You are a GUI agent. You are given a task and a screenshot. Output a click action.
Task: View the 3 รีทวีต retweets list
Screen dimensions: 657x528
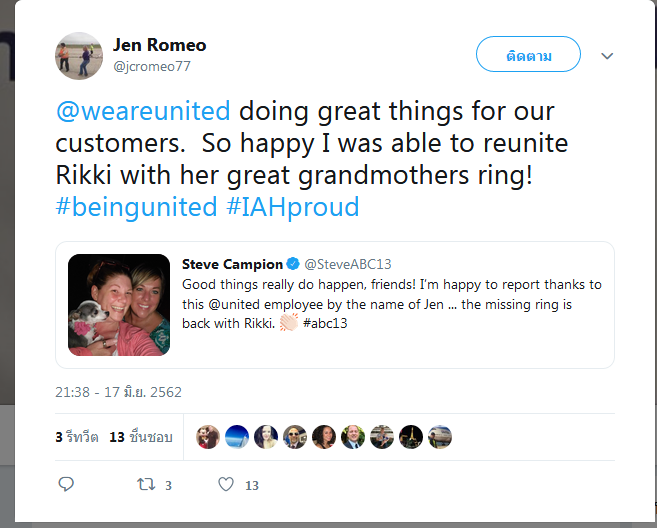tap(77, 437)
